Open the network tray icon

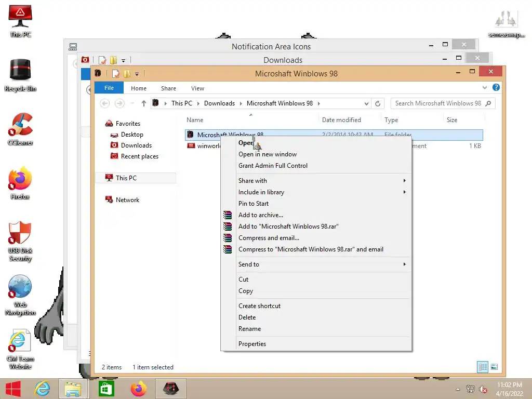click(x=471, y=389)
